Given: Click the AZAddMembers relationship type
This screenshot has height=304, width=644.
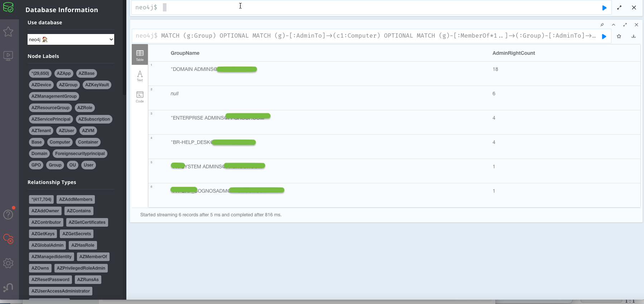Looking at the screenshot, I should (x=76, y=199).
